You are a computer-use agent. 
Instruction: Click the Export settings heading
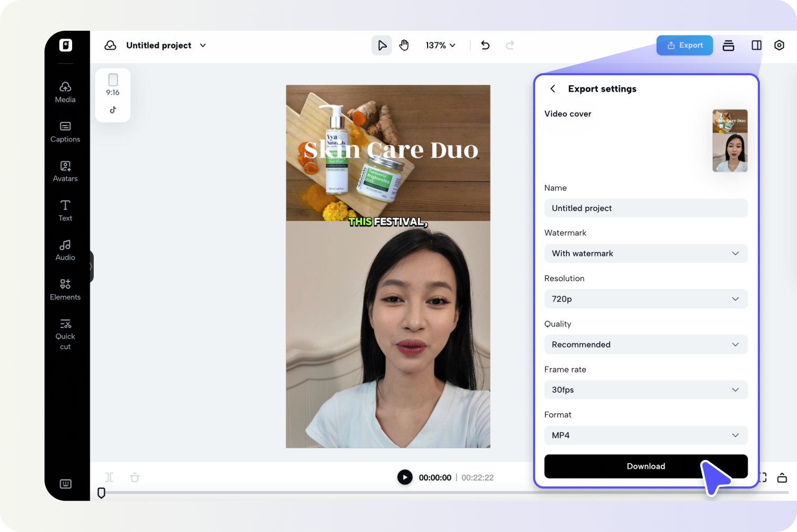click(x=602, y=88)
